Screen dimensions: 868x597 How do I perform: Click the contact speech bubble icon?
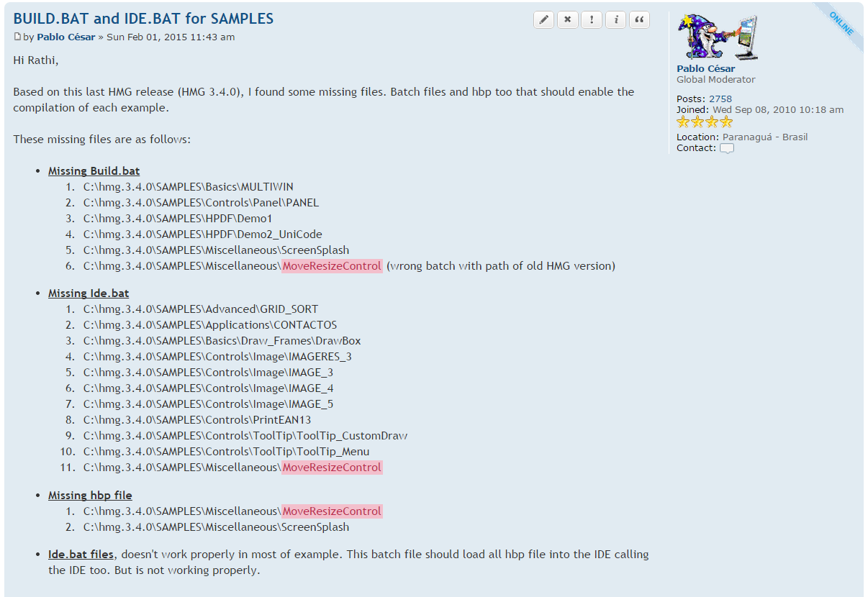[727, 148]
